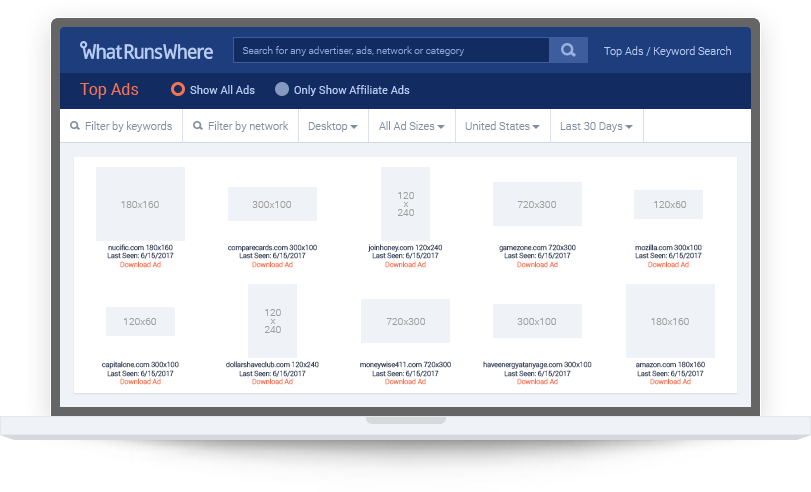
Task: Select the gamezone.com 720x300 ad thumbnail
Action: pos(537,204)
